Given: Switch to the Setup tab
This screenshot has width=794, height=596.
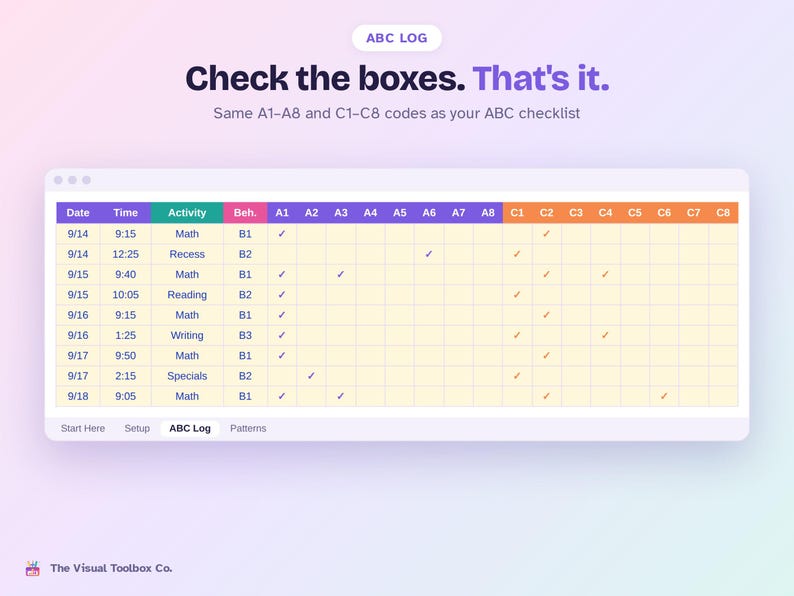Looking at the screenshot, I should 137,428.
